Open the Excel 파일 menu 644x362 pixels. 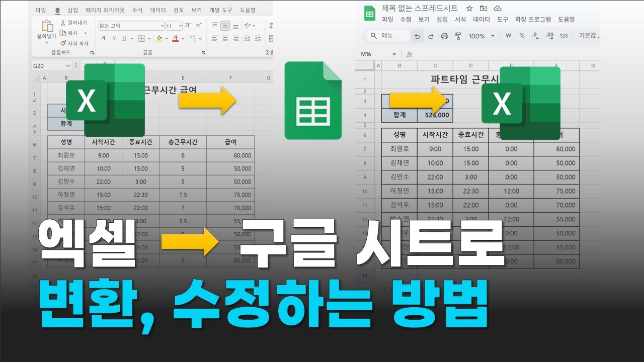coord(41,10)
